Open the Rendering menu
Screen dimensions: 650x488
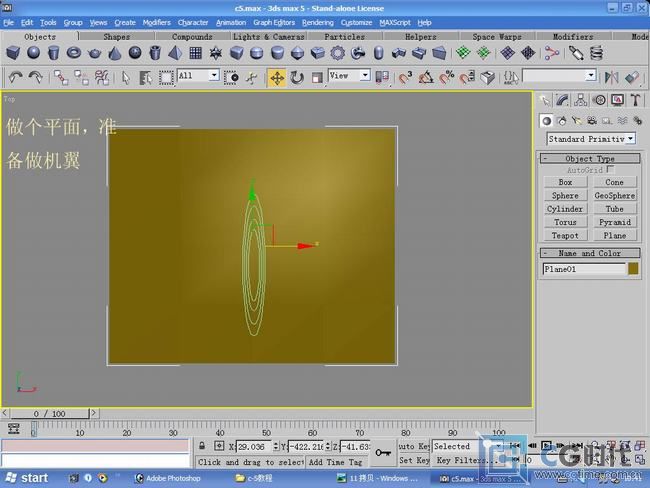pyautogui.click(x=318, y=22)
